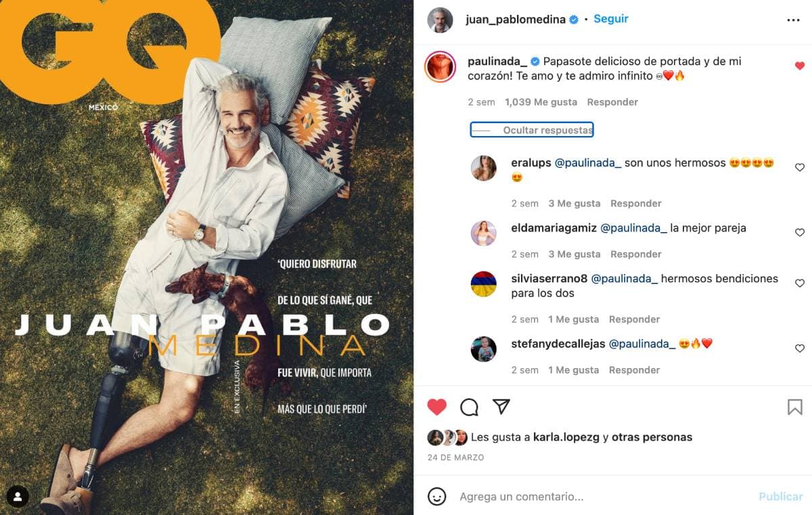Like stefanydecallejas comment heart
Viewport: 812px width, 515px height.
tap(800, 348)
